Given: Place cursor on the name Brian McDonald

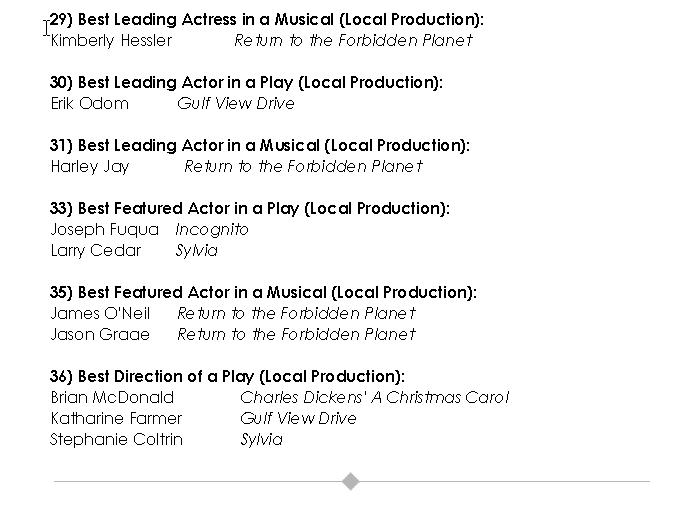Looking at the screenshot, I should 112,397.
